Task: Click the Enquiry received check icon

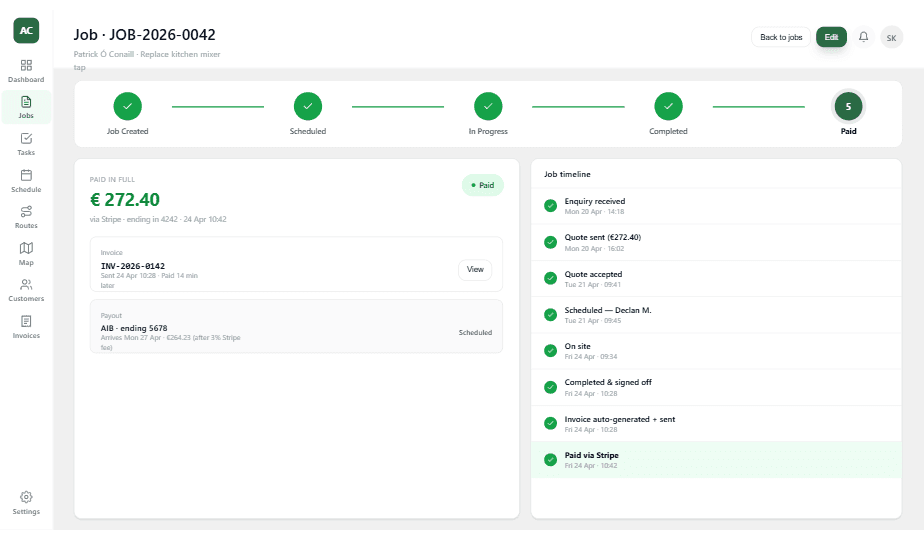Action: click(x=550, y=206)
